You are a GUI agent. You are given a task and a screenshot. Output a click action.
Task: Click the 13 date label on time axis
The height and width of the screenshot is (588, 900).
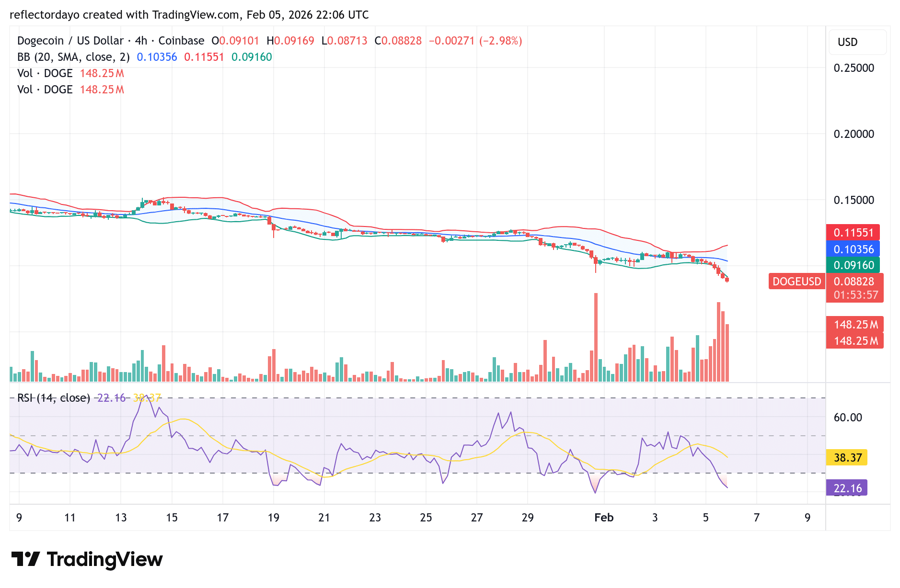121,518
